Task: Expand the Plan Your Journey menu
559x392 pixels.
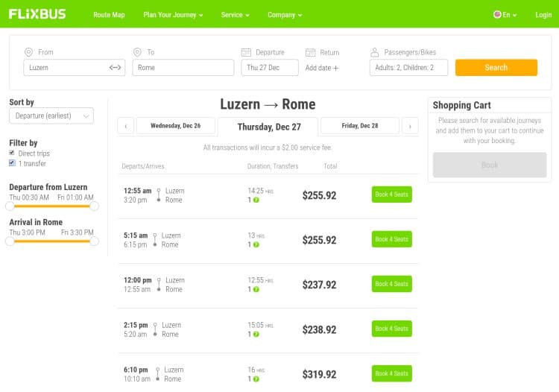Action: (173, 15)
